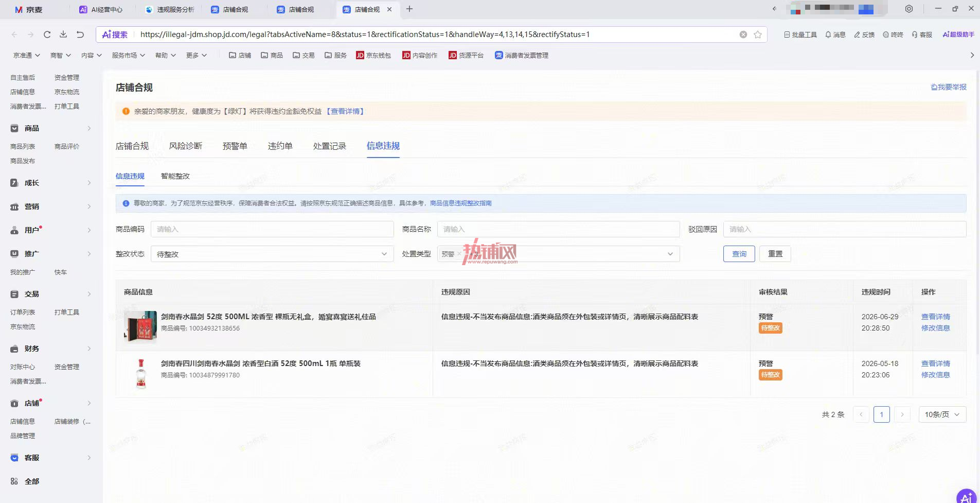Open the floating AI assistant bubble
This screenshot has height=503, width=980.
click(x=966, y=497)
